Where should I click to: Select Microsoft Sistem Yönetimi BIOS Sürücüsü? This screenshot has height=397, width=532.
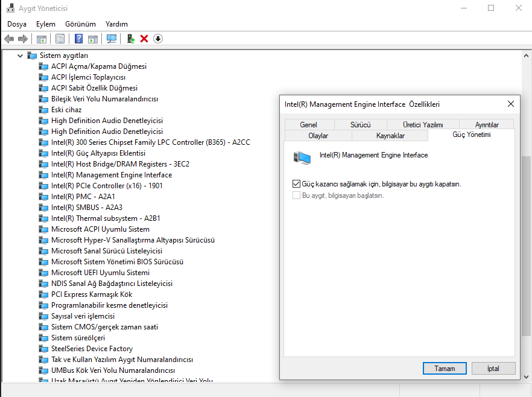tap(118, 262)
